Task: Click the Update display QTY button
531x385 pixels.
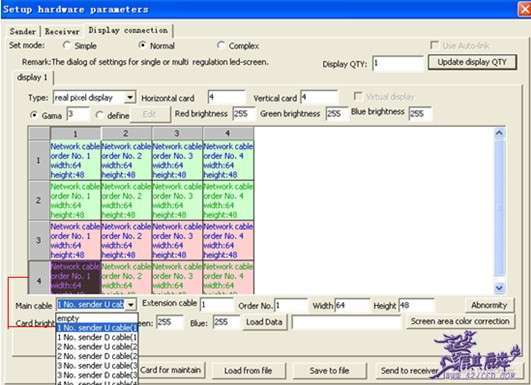Action: [472, 62]
